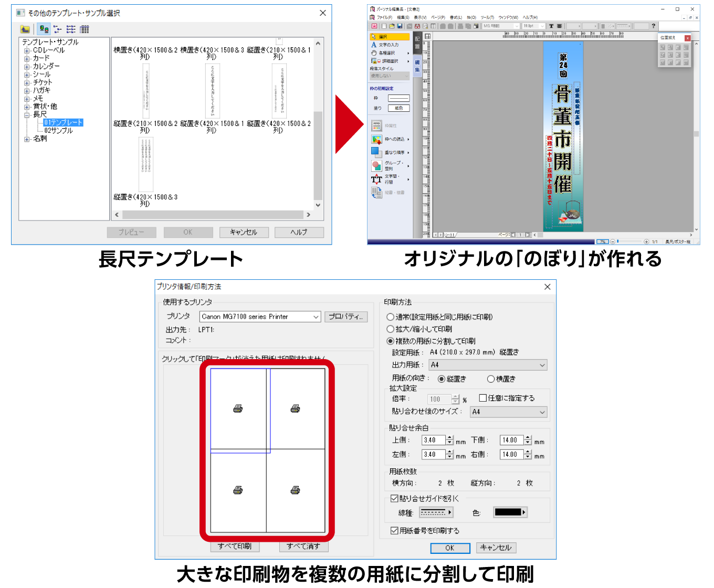Uncheck 用紙番号を印刷する
Viewport: 714px width, 588px height.
[394, 531]
